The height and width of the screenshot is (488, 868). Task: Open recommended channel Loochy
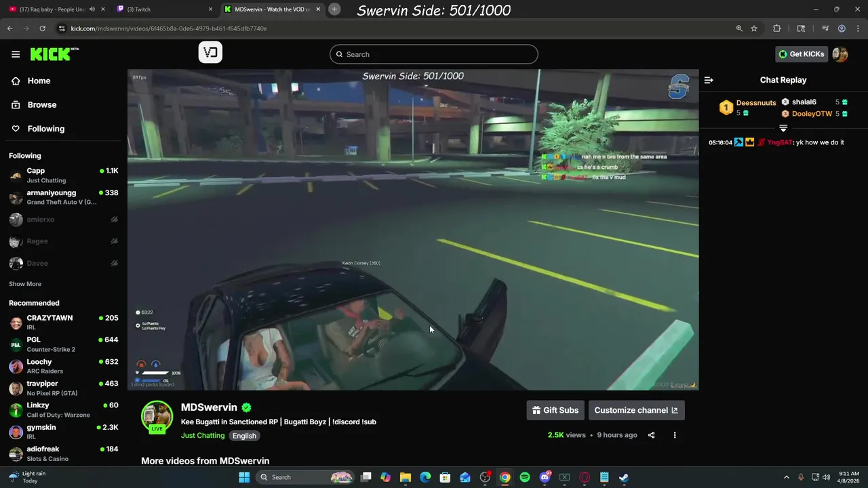(x=64, y=366)
